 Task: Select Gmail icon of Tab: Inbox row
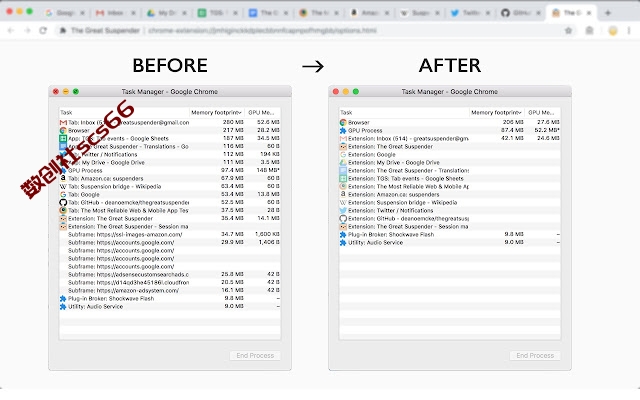63,122
